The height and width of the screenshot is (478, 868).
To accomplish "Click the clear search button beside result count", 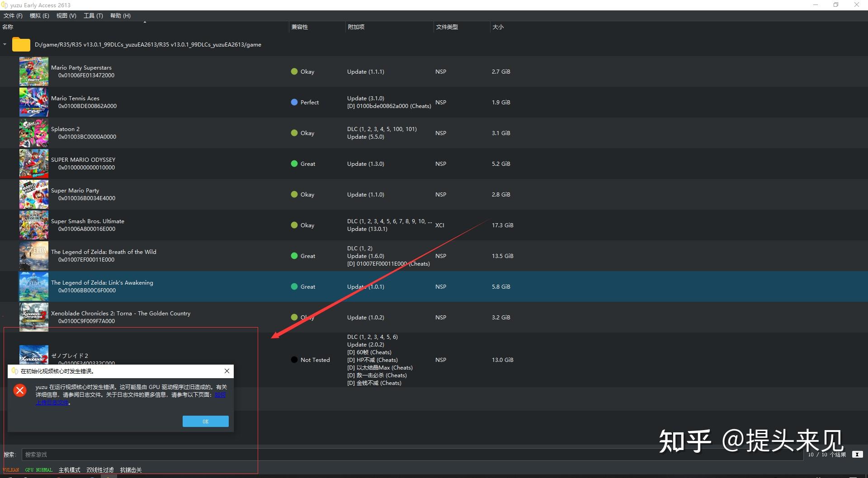I will point(857,455).
